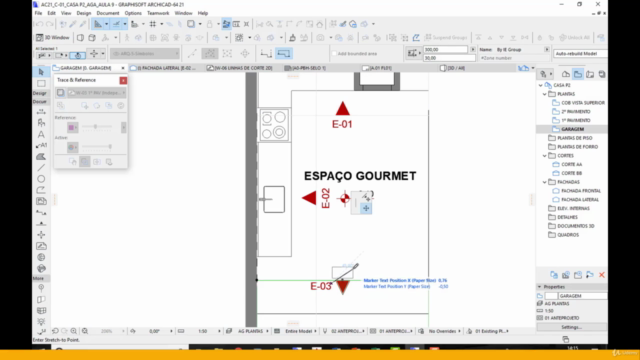
Task: Delete view with red X icon in Navigator
Action: click(x=602, y=275)
